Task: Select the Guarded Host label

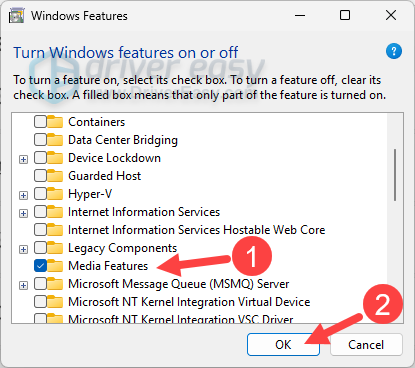Action: pos(105,176)
